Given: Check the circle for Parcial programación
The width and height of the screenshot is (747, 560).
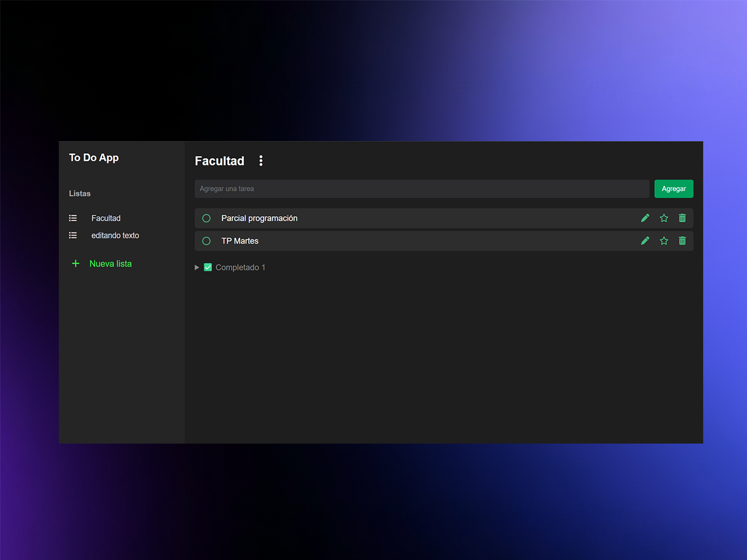Looking at the screenshot, I should (206, 218).
